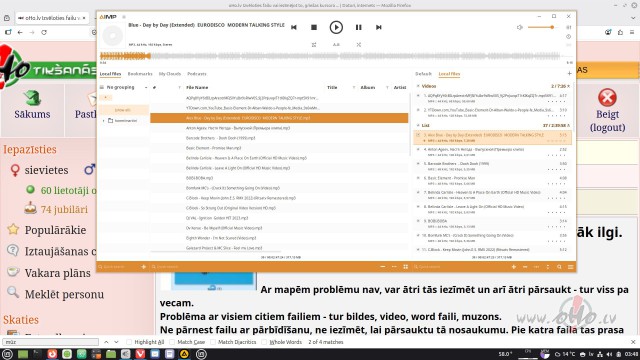Enable Highlight All checkbox in find bar

pos(129,342)
